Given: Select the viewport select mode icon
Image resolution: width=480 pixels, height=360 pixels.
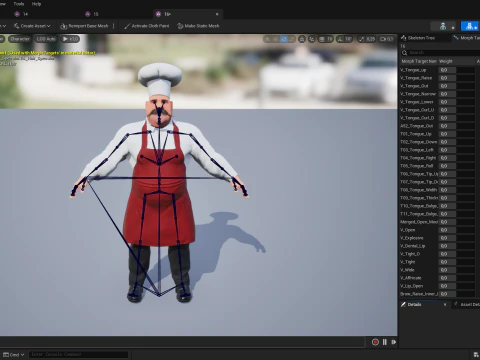Looking at the screenshot, I should (x=267, y=39).
